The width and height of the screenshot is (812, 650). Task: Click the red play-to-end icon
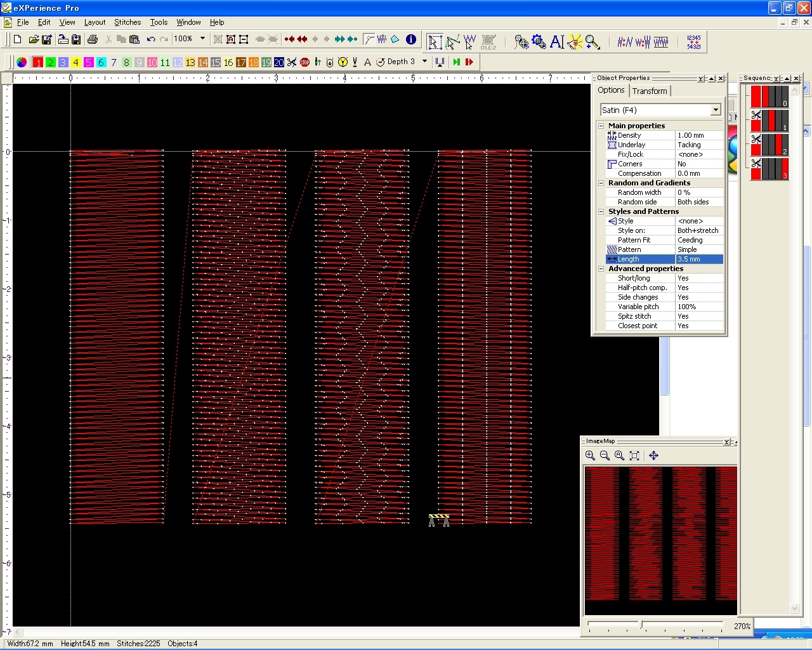point(469,62)
